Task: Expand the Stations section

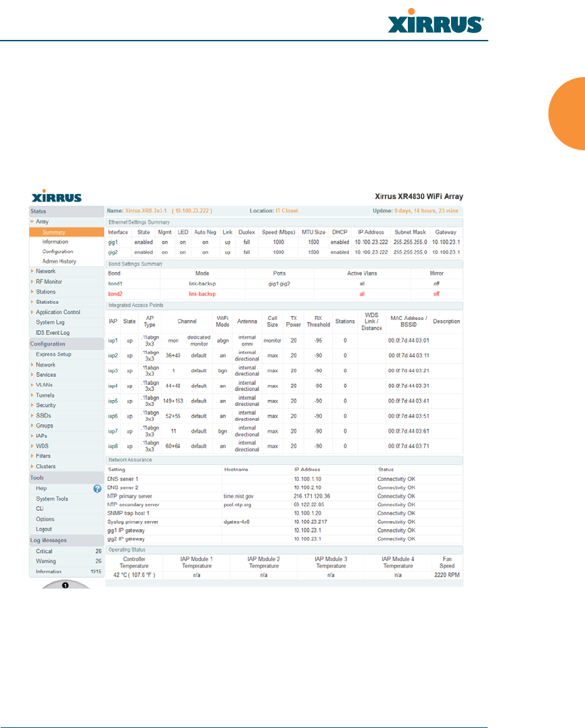Action: (32, 292)
